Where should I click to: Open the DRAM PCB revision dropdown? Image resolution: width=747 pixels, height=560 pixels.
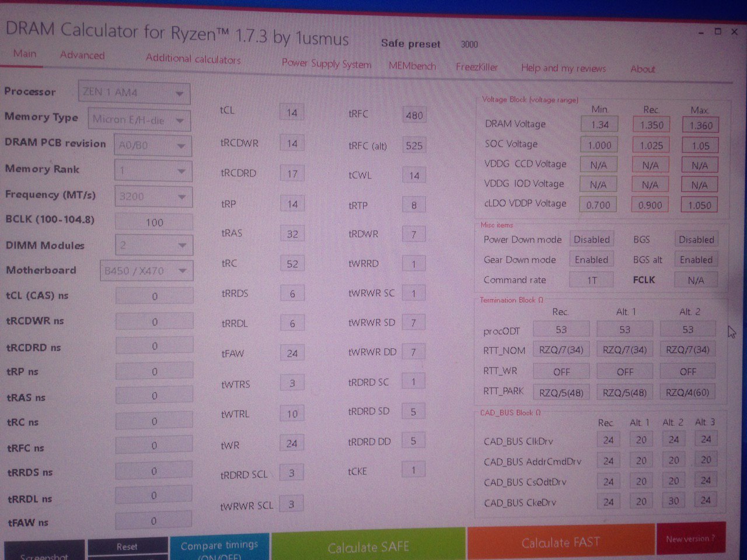(x=153, y=145)
